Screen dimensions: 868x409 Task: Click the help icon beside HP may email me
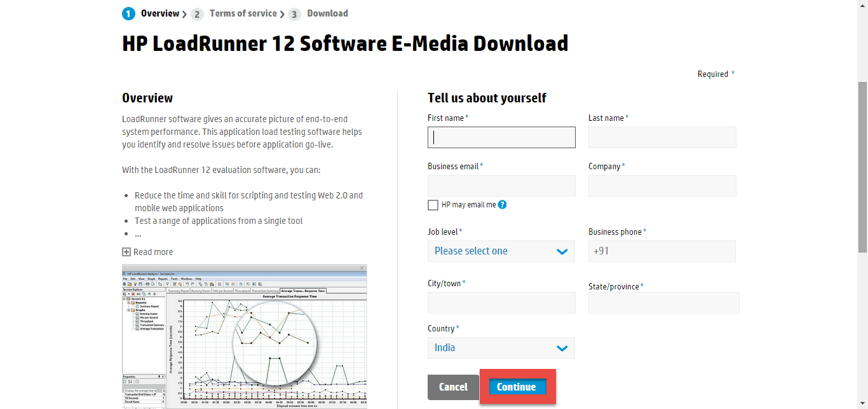(502, 205)
